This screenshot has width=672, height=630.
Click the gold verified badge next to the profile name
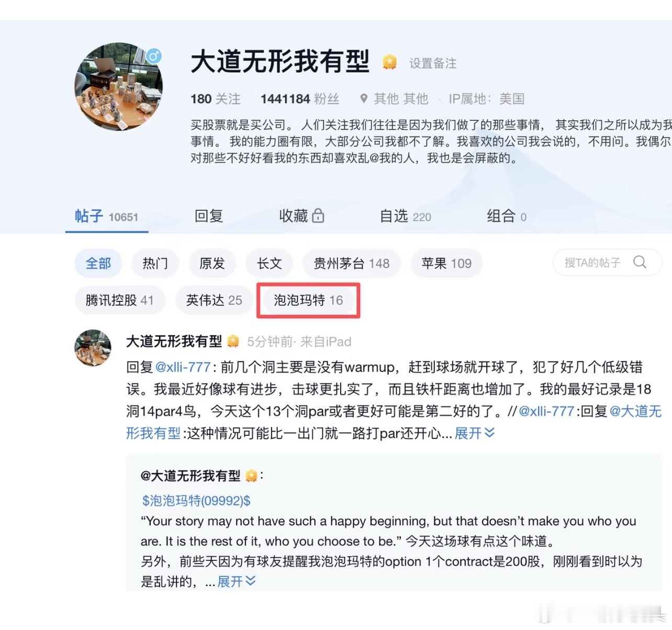pos(389,62)
